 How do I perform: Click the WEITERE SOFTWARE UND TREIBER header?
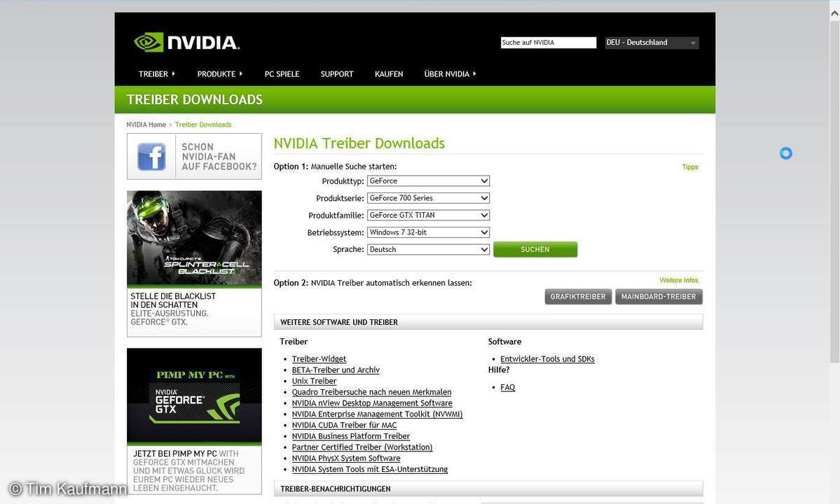(x=488, y=322)
